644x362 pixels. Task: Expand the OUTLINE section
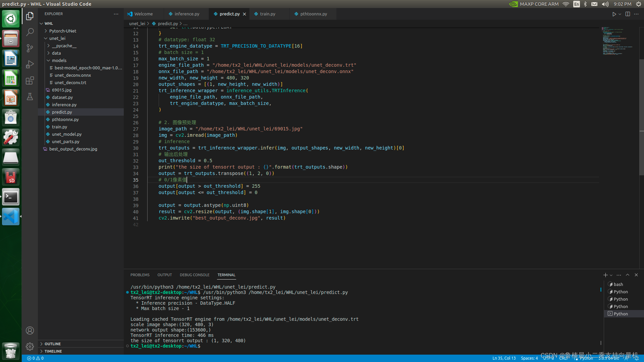[53, 344]
